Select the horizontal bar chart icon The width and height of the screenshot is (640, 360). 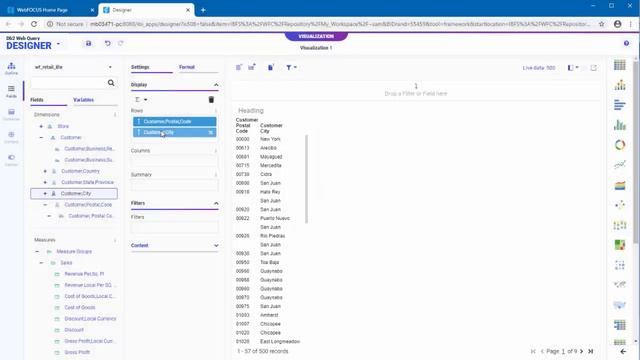(x=620, y=105)
